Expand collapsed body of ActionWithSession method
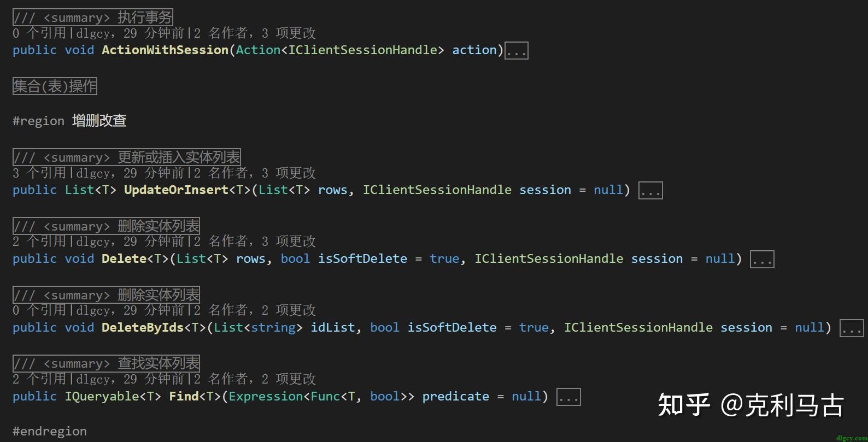Image resolution: width=868 pixels, height=442 pixels. coord(516,51)
